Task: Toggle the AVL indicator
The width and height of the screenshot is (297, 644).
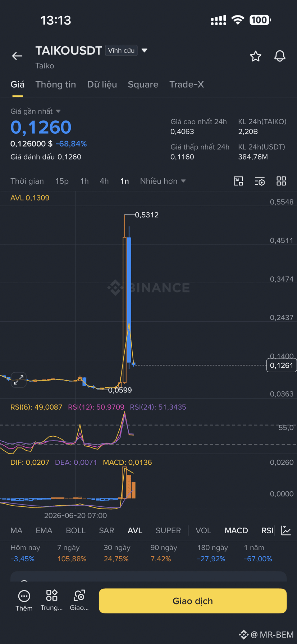Action: (x=135, y=530)
